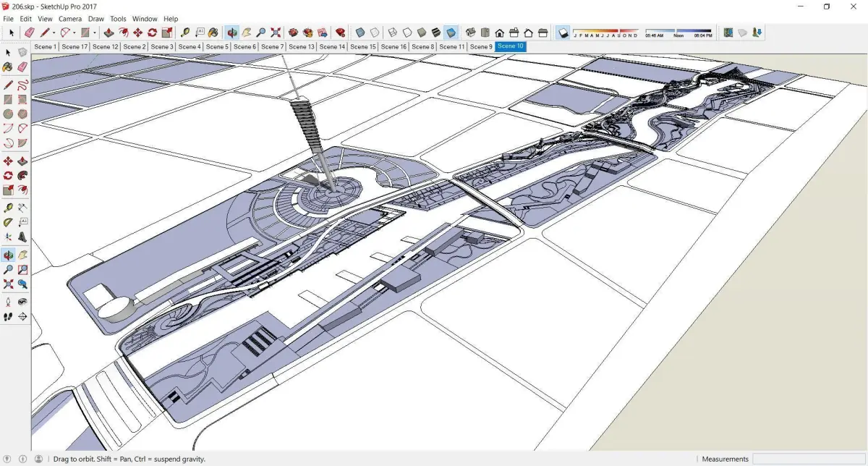Toggle Show/Hide Shadows button
The height and width of the screenshot is (466, 868).
(x=563, y=33)
